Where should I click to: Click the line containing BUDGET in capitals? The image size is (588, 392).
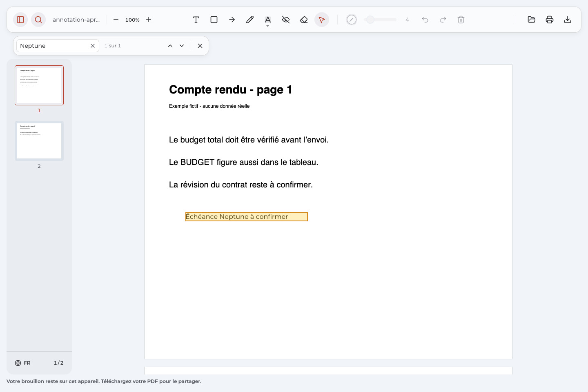(243, 163)
